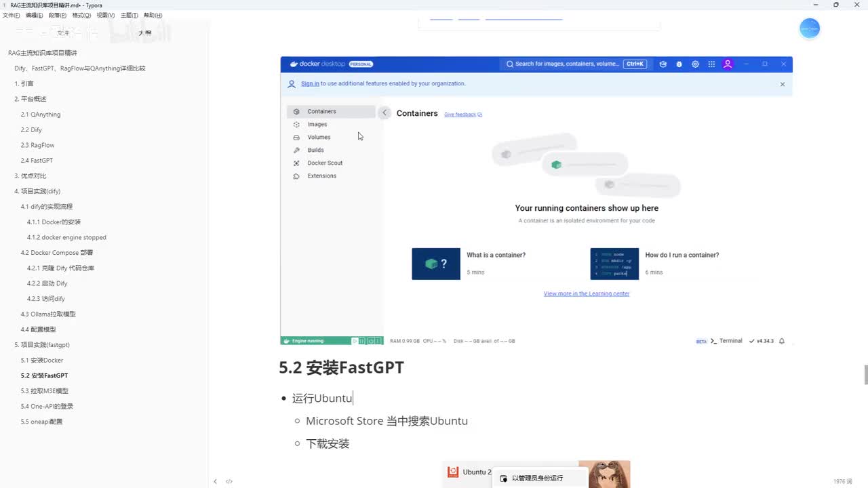Click the word count 1976 词
The image size is (868, 488).
pyautogui.click(x=843, y=481)
